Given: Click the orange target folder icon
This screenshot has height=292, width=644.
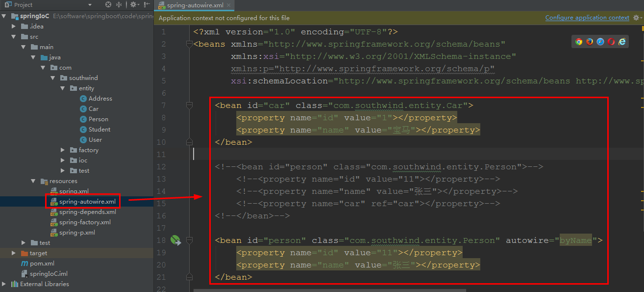Looking at the screenshot, I should (25, 253).
